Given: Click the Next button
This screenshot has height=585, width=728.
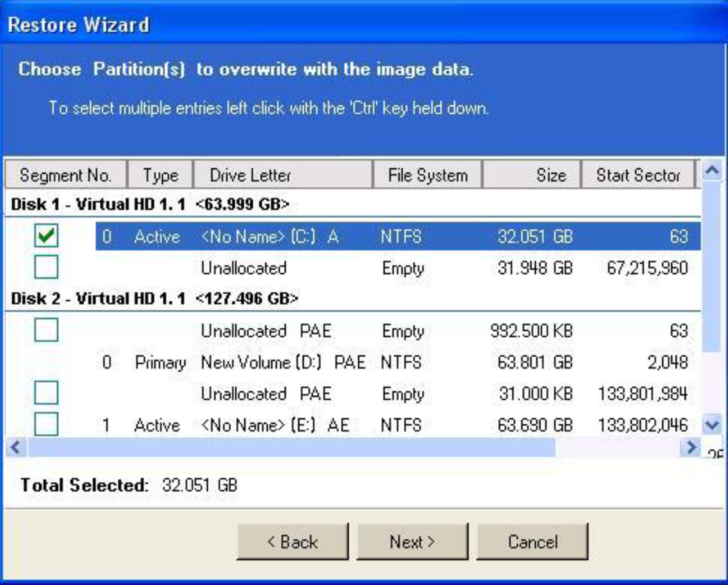Looking at the screenshot, I should pos(412,542).
